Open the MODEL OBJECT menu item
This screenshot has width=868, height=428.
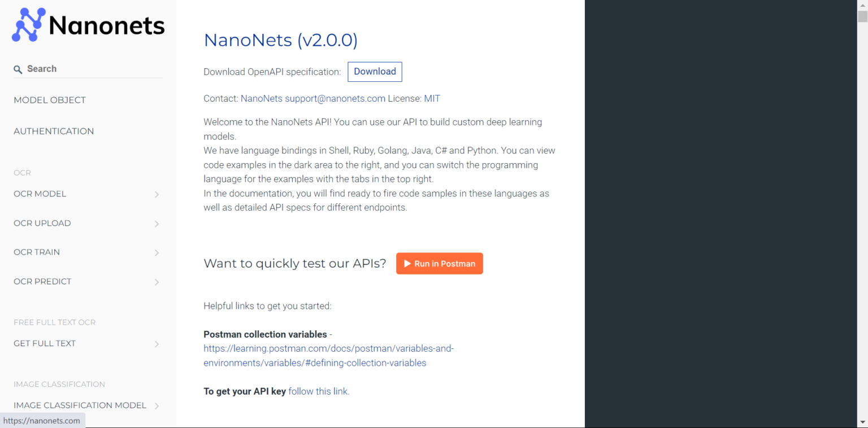coord(50,100)
